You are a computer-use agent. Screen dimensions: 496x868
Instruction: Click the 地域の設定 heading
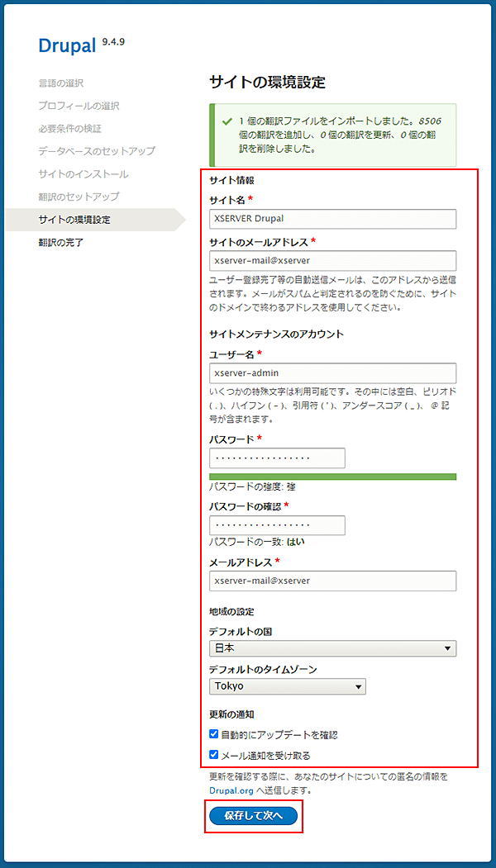pos(231,612)
